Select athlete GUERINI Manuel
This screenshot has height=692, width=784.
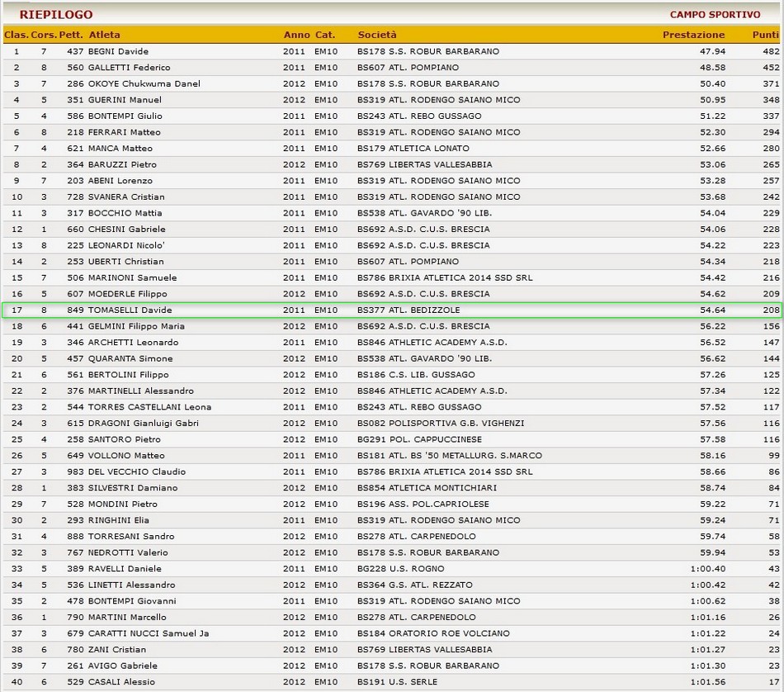pyautogui.click(x=125, y=100)
